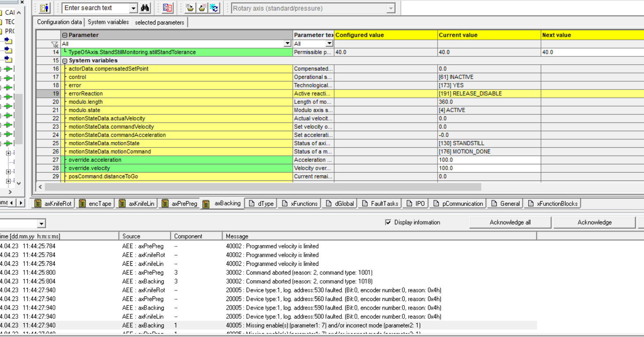The image size is (644, 337).
Task: Toggle the Display information checkbox
Action: coord(388,222)
